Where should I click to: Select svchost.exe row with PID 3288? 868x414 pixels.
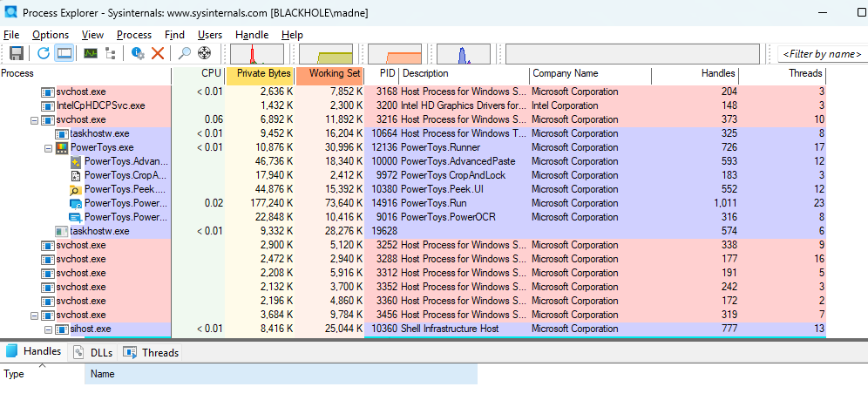[413, 259]
